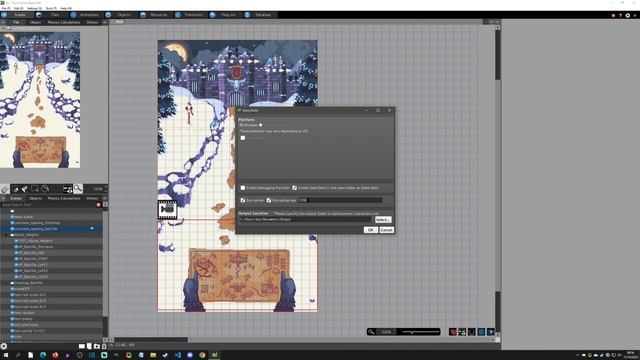Viewport: 640px width, 360px height.
Task: Click the tile swap toggle icon
Action: 67,189
